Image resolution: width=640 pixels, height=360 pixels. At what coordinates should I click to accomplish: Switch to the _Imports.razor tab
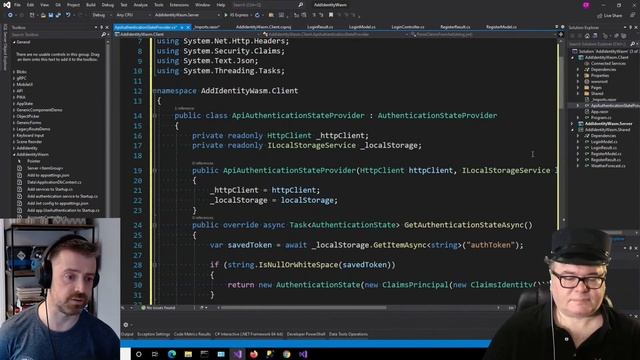click(207, 27)
